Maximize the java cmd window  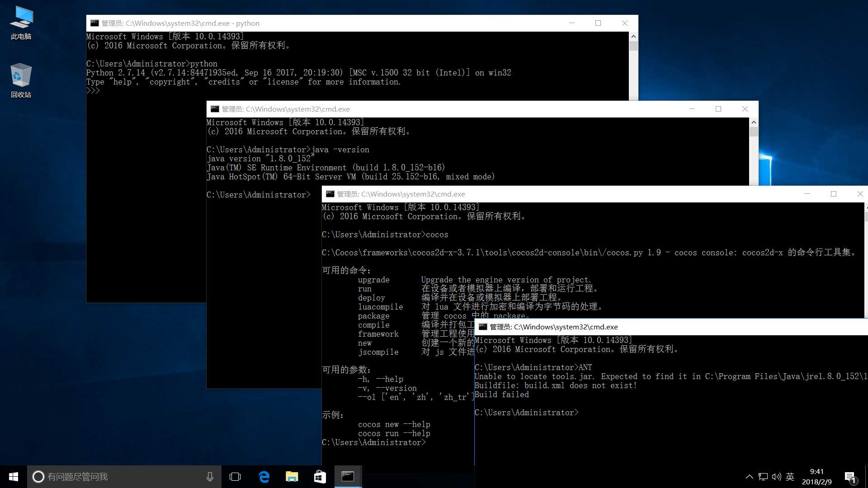click(718, 109)
